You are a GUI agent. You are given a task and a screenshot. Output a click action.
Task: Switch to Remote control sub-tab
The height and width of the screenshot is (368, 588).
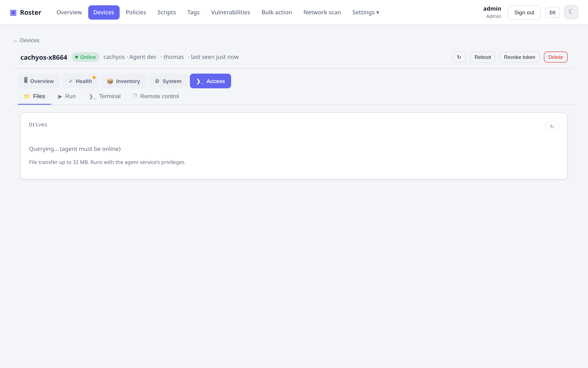coord(156,96)
